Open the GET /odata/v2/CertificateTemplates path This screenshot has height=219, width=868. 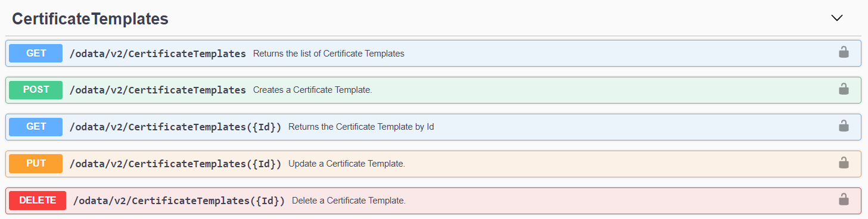[x=158, y=54]
